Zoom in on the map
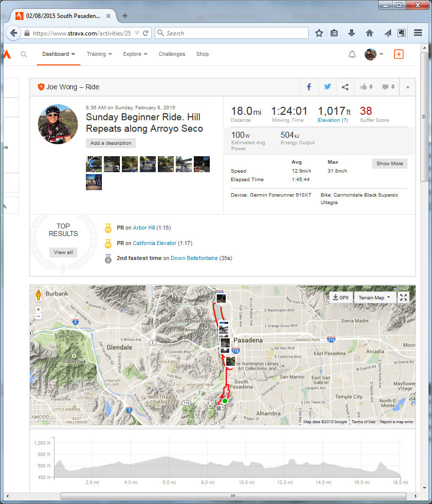The width and height of the screenshot is (432, 504). [38, 309]
